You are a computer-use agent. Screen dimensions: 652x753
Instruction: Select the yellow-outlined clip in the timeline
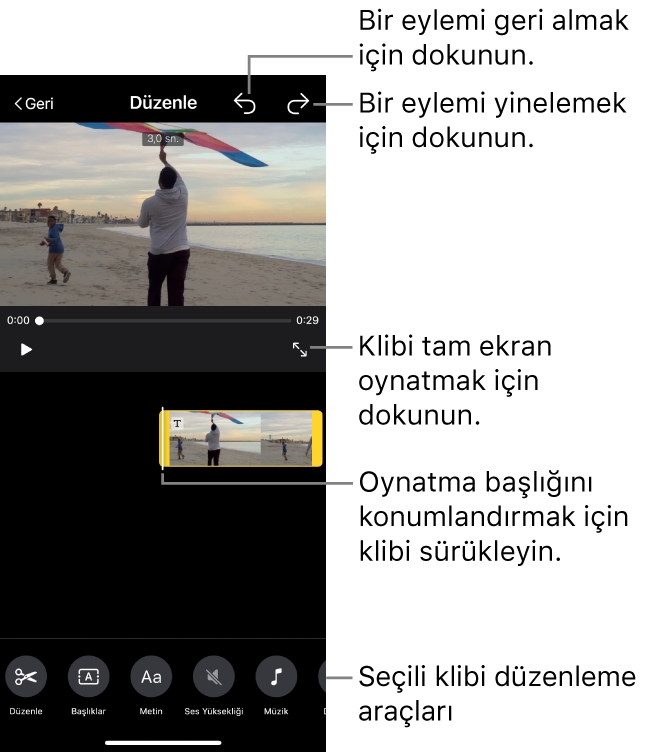(x=241, y=438)
